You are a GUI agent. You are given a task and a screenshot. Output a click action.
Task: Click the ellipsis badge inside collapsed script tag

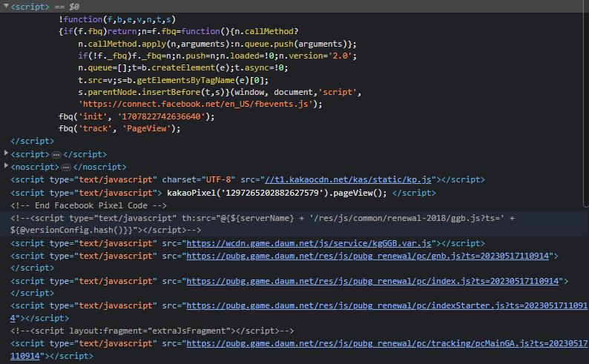click(56, 155)
